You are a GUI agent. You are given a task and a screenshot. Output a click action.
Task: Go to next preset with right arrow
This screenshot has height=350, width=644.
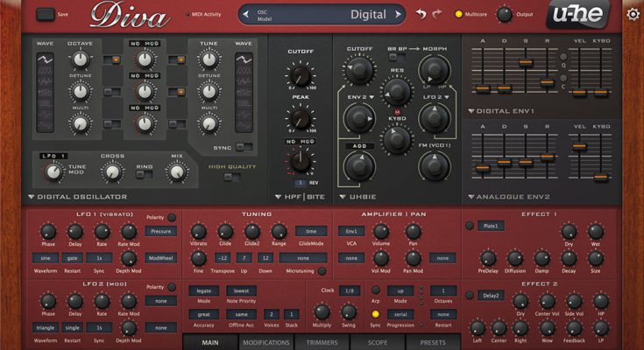[400, 14]
